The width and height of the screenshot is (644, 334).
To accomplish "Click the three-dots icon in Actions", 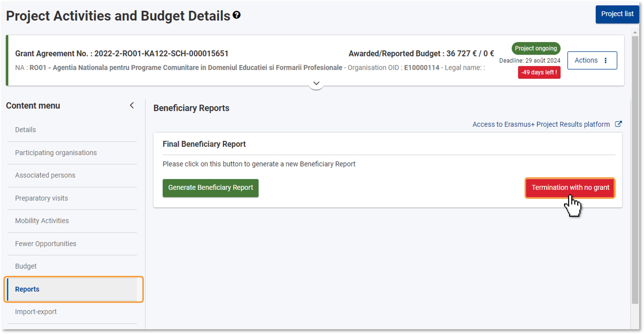I will [606, 60].
